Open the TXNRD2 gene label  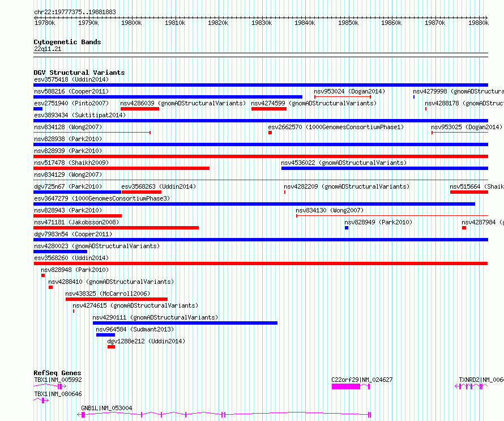click(481, 380)
